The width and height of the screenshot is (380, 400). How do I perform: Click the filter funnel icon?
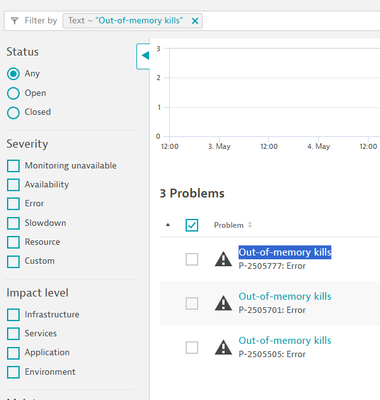coord(14,21)
